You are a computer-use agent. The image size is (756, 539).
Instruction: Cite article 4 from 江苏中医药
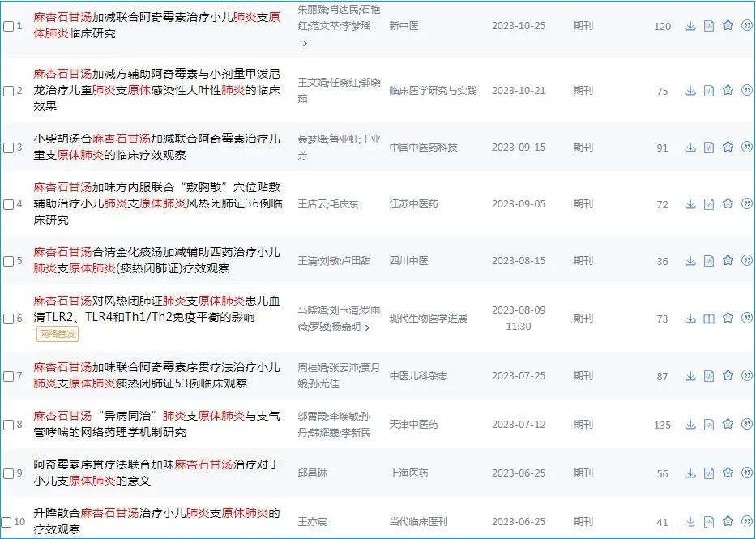coord(747,203)
